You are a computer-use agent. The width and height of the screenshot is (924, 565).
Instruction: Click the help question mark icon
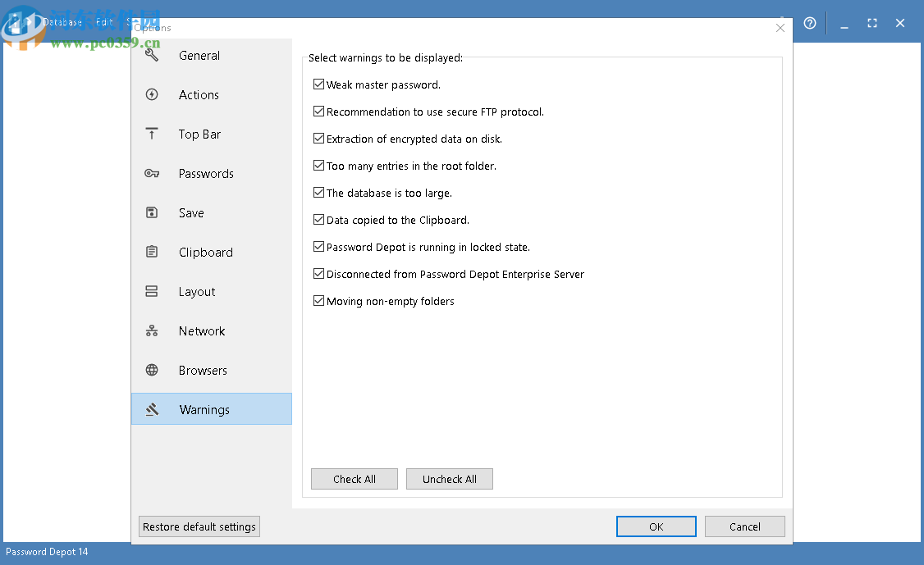810,24
